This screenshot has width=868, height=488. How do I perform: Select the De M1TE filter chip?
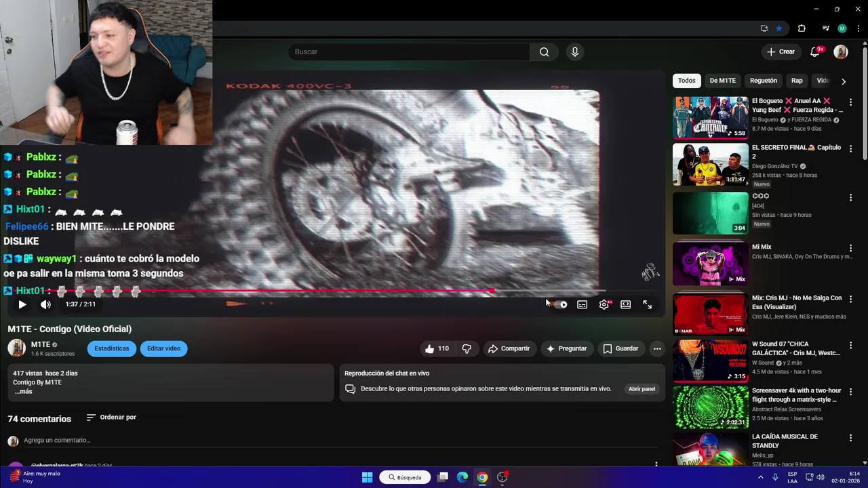[x=722, y=81]
